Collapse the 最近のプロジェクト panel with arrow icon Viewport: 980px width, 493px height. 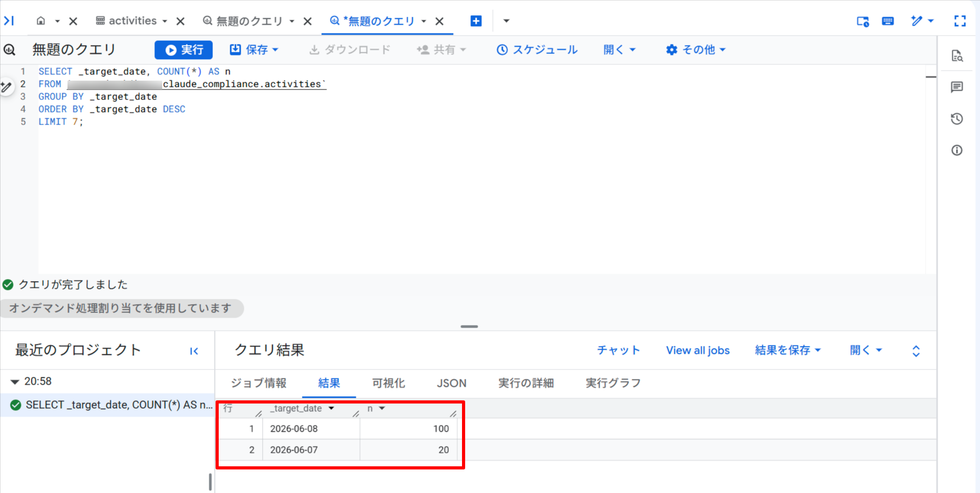pos(194,351)
